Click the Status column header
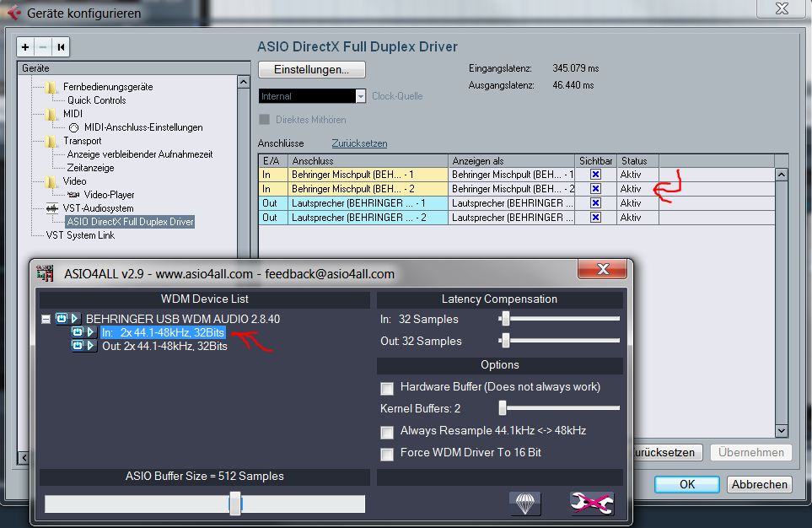The image size is (812, 528). click(638, 160)
